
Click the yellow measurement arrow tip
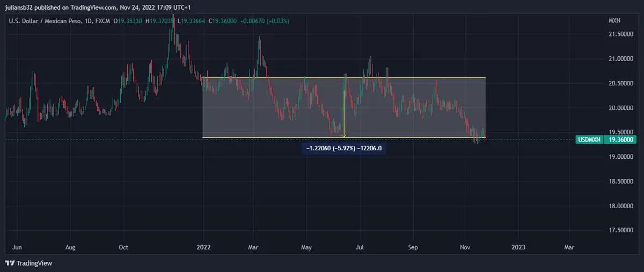(x=344, y=136)
